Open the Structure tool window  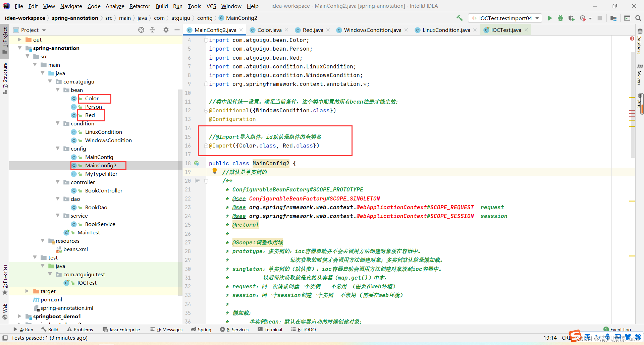[5, 78]
